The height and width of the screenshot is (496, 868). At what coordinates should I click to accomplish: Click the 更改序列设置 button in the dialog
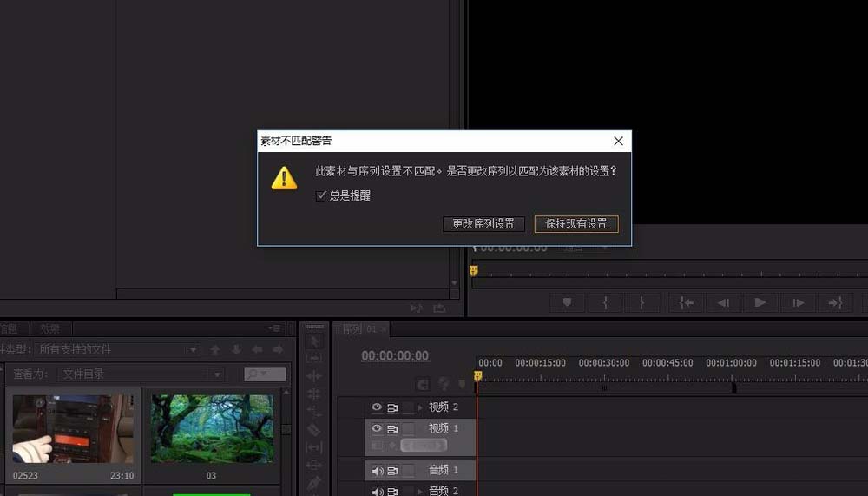[483, 224]
